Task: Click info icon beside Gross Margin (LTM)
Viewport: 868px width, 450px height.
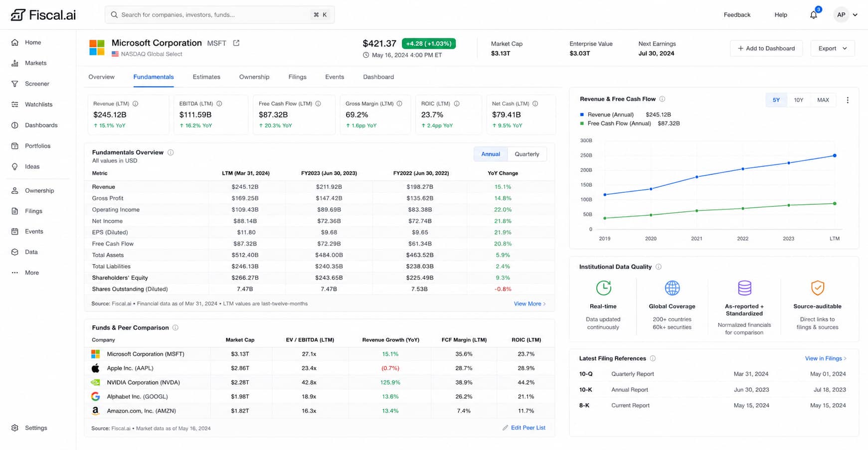Action: [x=399, y=104]
